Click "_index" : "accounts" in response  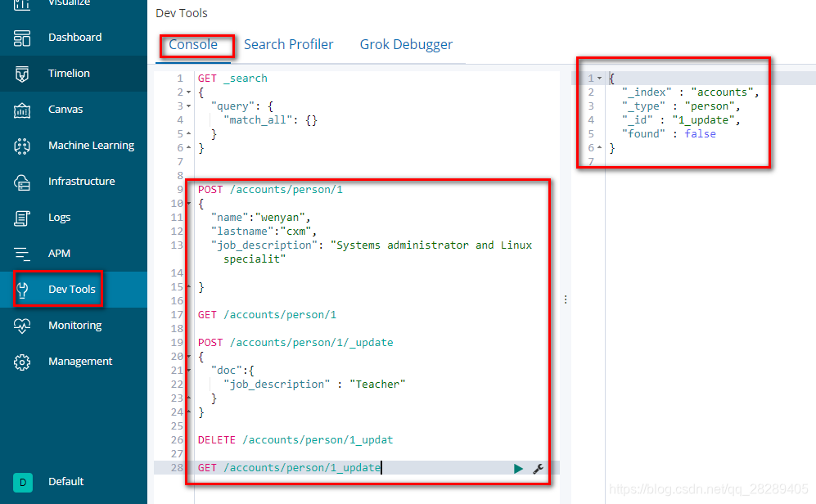point(691,92)
